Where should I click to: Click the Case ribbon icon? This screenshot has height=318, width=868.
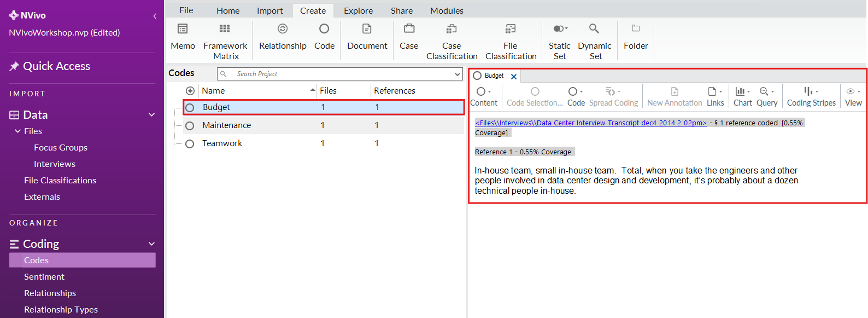click(409, 29)
